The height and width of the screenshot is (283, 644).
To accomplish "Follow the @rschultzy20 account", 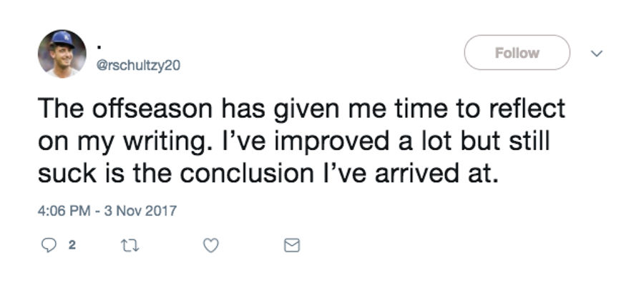I will (517, 52).
